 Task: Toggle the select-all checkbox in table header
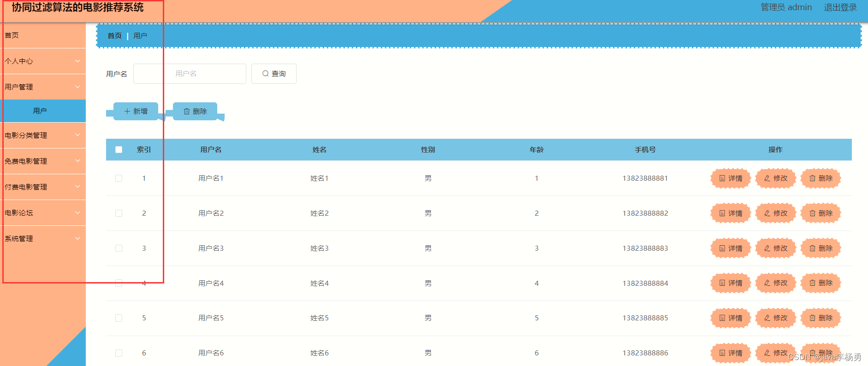[x=119, y=150]
